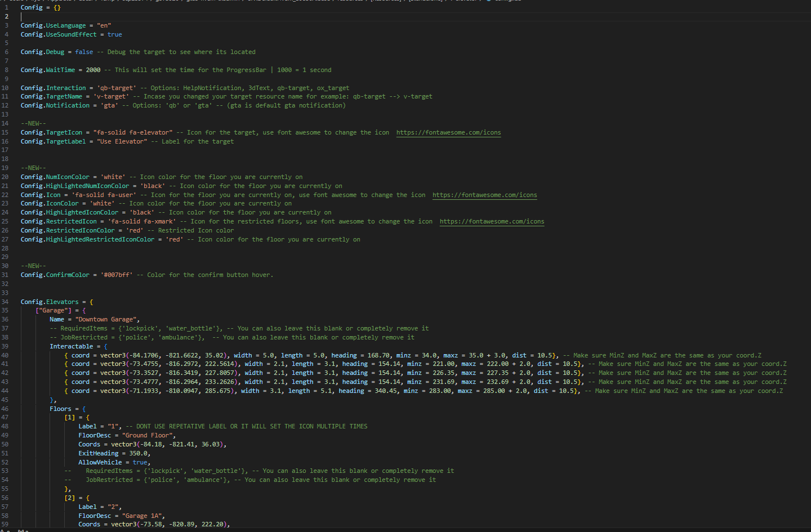The image size is (811, 532).
Task: Open the fontawesome link on Config.TargetIcon line
Action: [448, 133]
